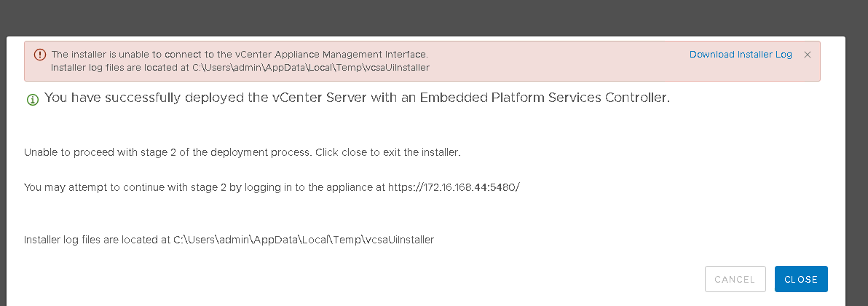
Task: Click the log file path at dialog bottom
Action: [304, 240]
